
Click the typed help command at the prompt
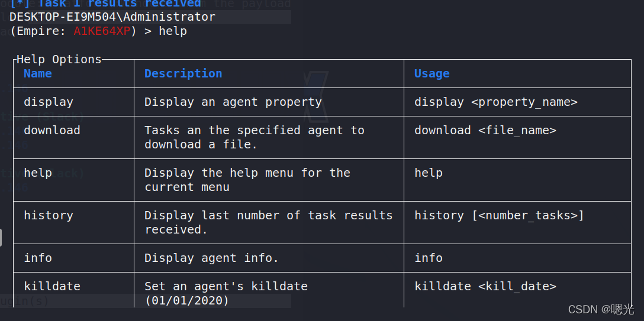pyautogui.click(x=173, y=31)
